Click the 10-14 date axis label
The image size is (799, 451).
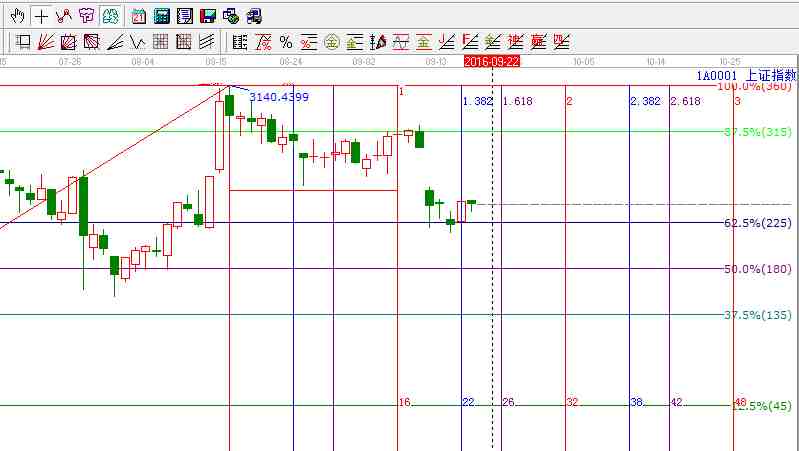tap(656, 62)
